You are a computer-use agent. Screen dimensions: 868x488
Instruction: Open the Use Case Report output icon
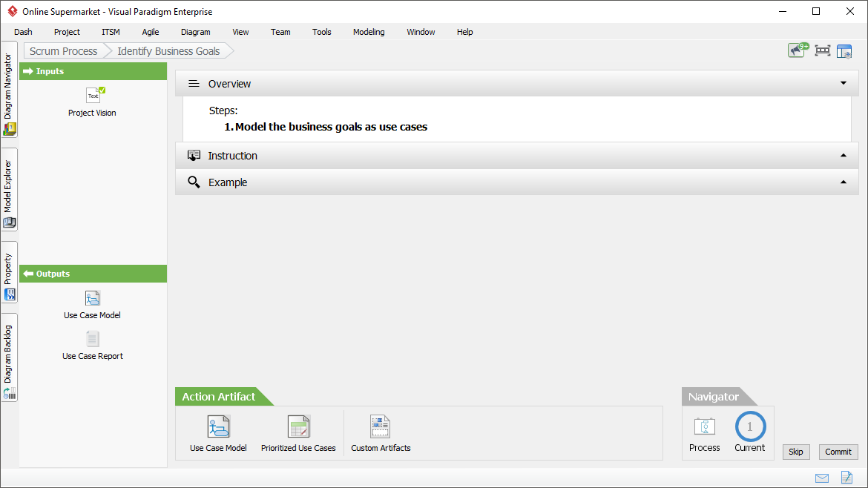pyautogui.click(x=93, y=339)
